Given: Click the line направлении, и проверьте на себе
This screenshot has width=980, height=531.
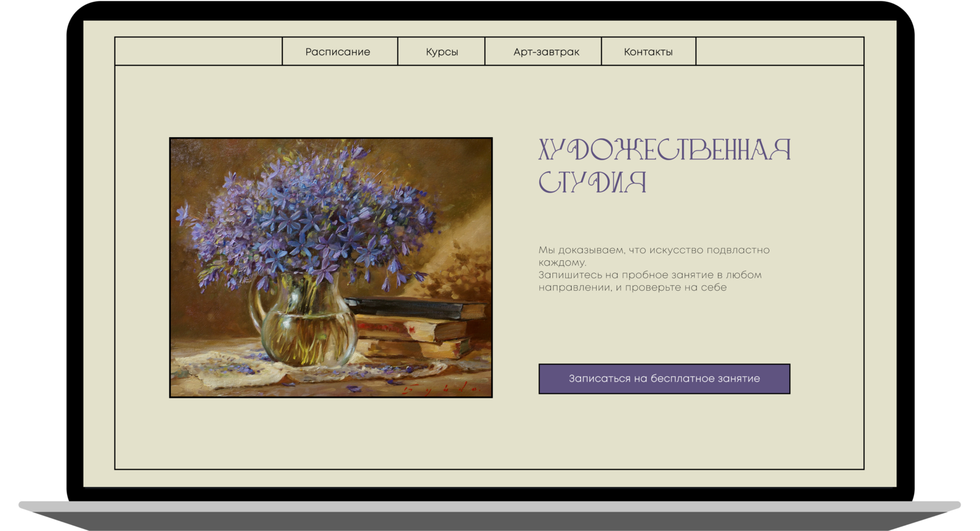Looking at the screenshot, I should click(632, 287).
